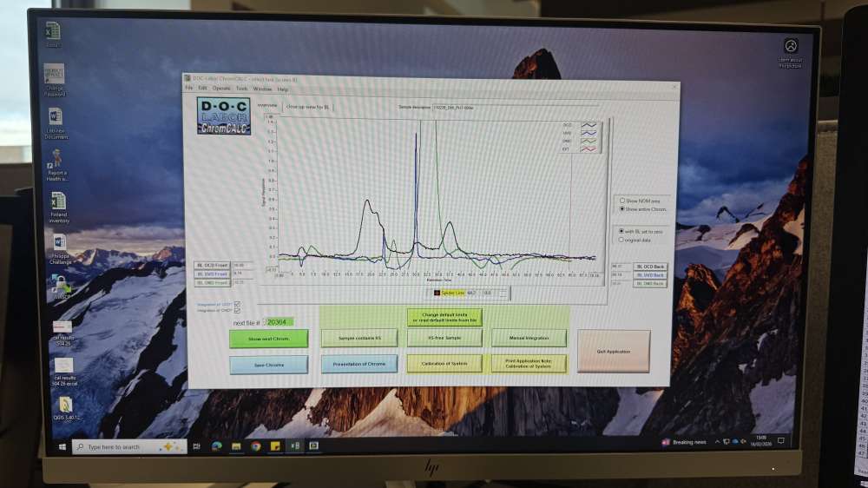Open the Windows Start menu
868x488 pixels.
[x=62, y=446]
